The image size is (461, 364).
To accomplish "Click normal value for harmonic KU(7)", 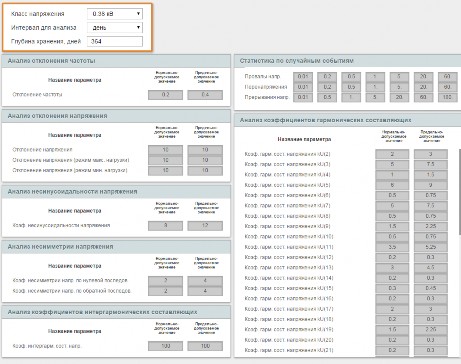I will coord(392,206).
